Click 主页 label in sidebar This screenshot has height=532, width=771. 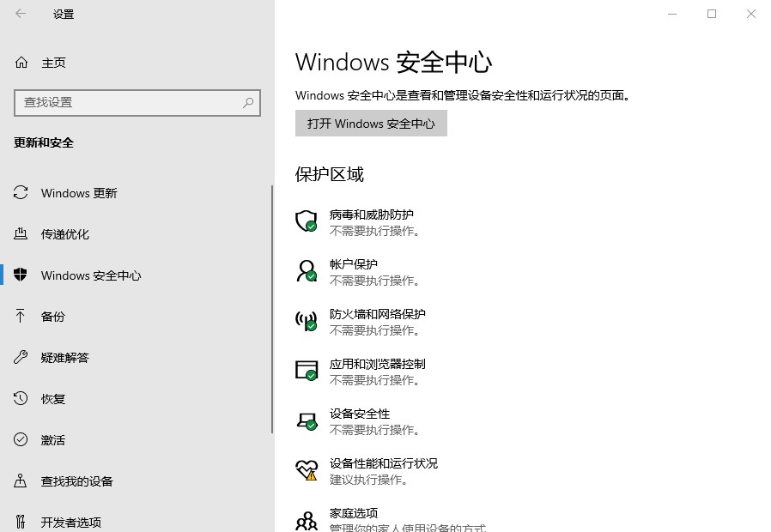coord(53,63)
